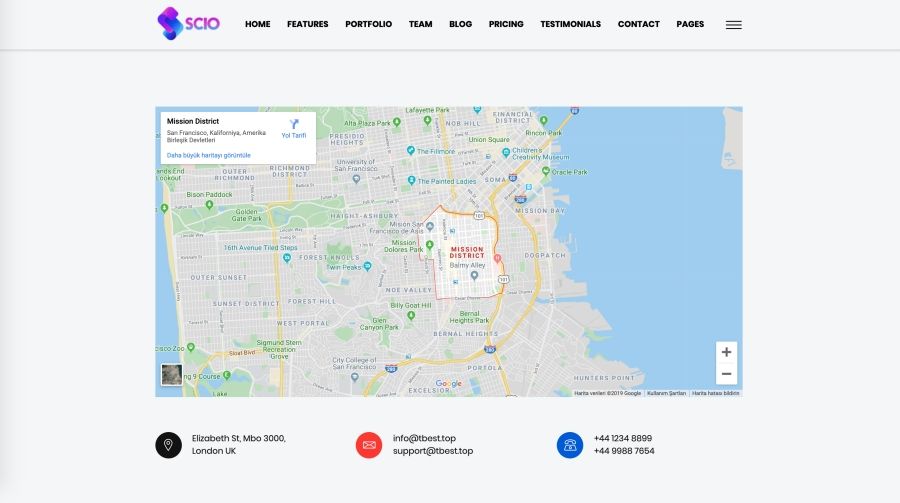Image resolution: width=900 pixels, height=503 pixels.
Task: Switch to satellite view thumbnail
Action: click(172, 375)
